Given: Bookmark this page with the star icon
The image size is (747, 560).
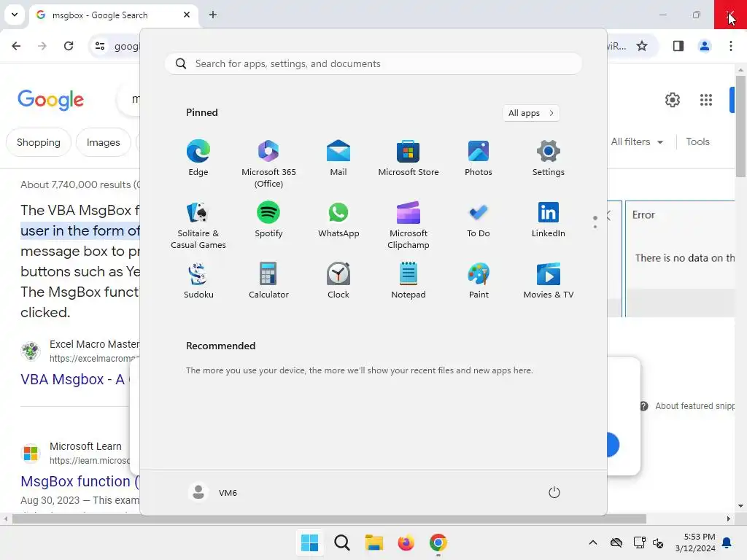Looking at the screenshot, I should point(642,46).
